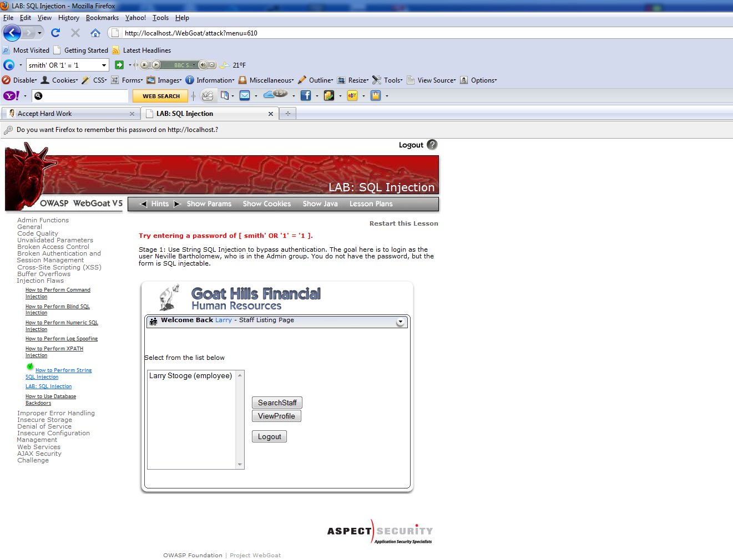Open a new tab with the plus button

[288, 114]
